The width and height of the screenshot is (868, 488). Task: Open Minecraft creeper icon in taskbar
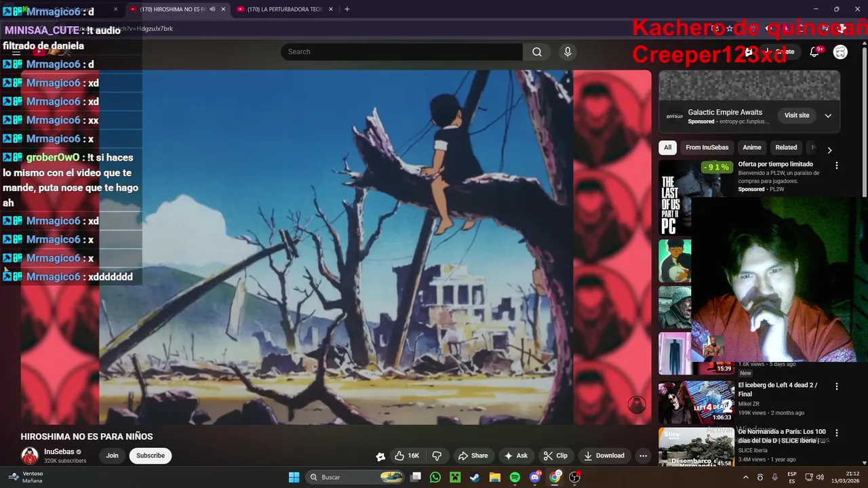(x=455, y=477)
